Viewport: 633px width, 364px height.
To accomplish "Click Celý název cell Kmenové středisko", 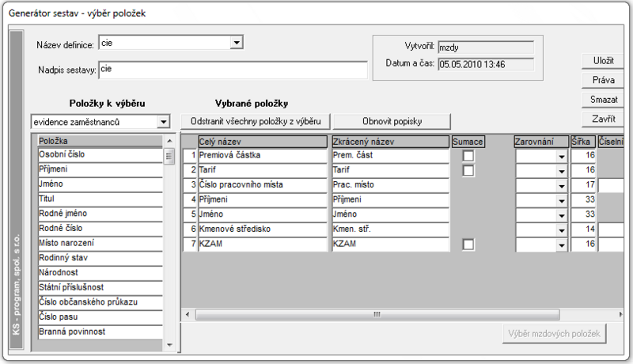I will (x=263, y=229).
